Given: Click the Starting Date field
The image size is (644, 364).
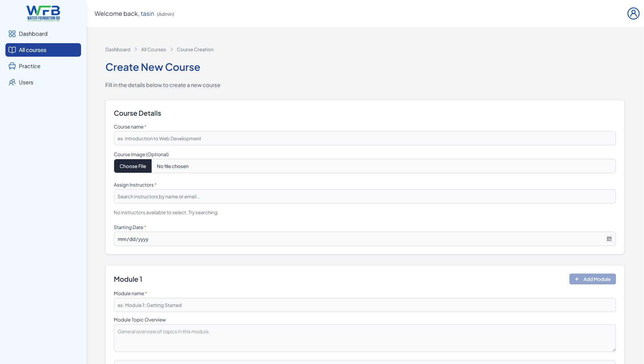Looking at the screenshot, I should (365, 239).
